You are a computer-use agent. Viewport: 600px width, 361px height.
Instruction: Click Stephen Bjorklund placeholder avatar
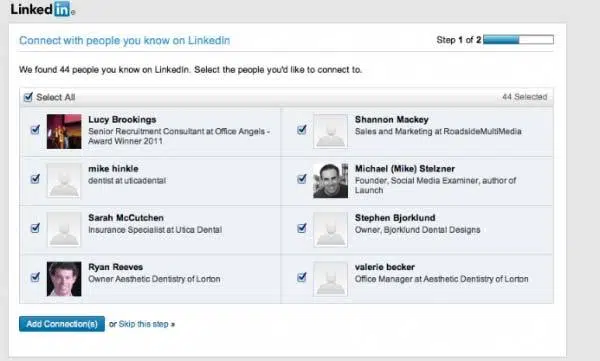coord(331,230)
